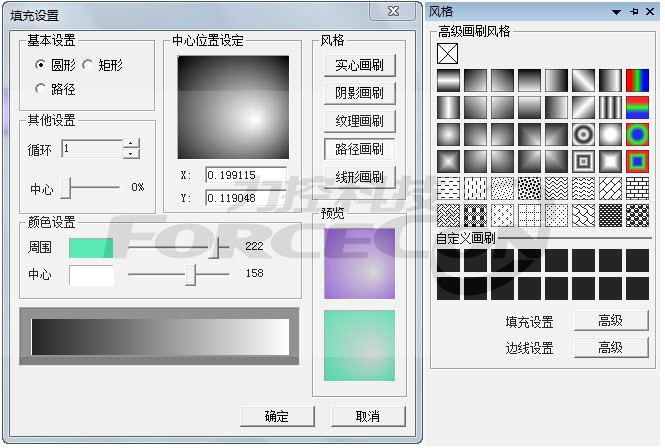
Task: Choose the concentric squares gradient brush
Action: [x=583, y=161]
